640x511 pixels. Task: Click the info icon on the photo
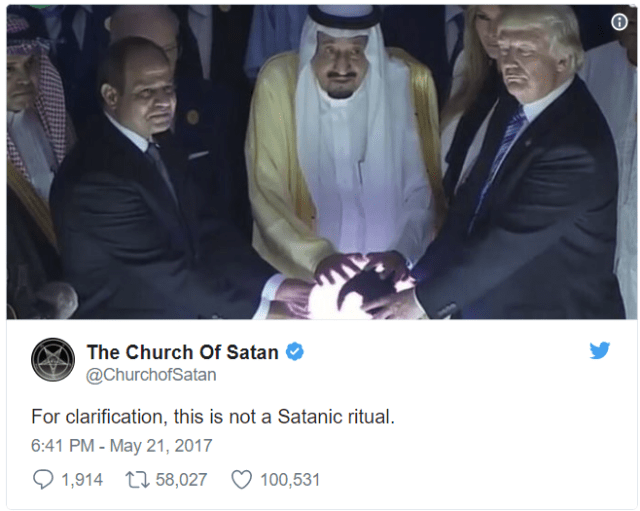(x=619, y=22)
